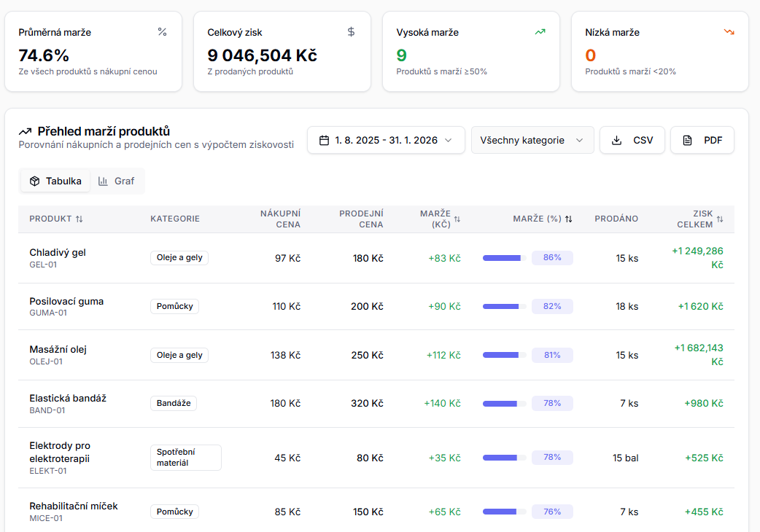
Task: Click the orange trending-down icon on Nízká marže
Action: [729, 32]
